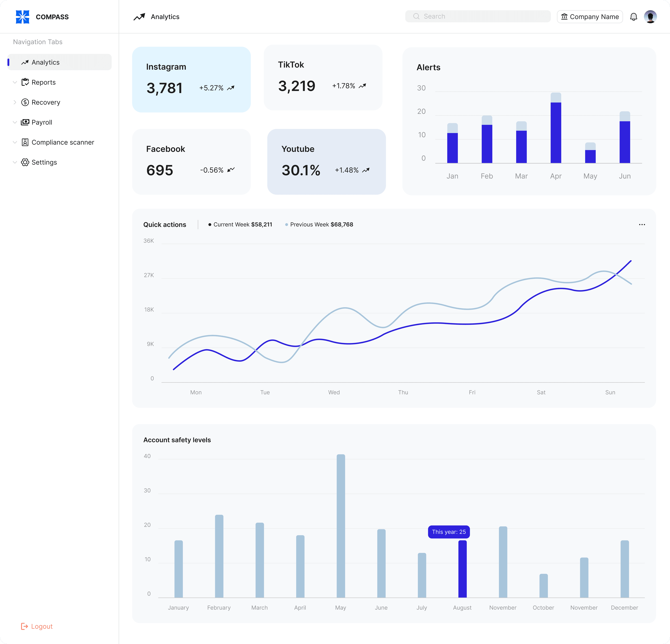Click the notification bell icon
670x644 pixels.
[633, 17]
